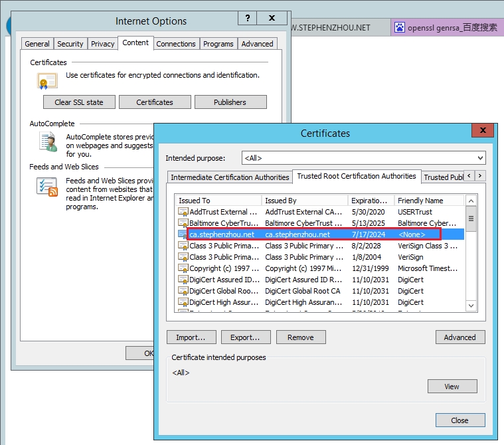
Task: Switch to Intermediate Certification Authorities tab
Action: [x=230, y=177]
